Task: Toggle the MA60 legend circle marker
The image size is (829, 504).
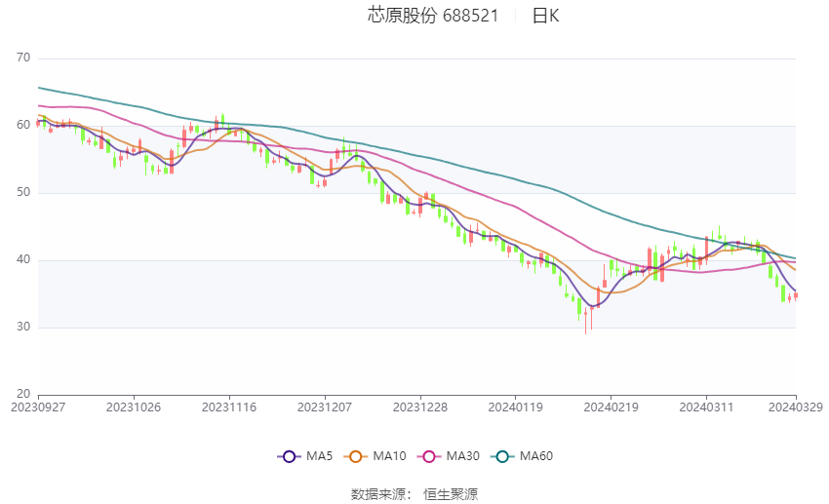Action: (x=502, y=456)
